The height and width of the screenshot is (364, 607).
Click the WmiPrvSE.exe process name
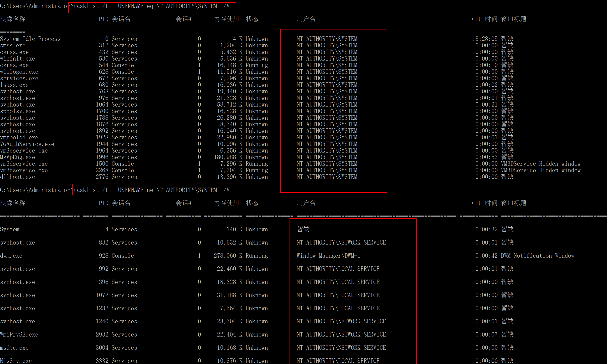[19, 335]
